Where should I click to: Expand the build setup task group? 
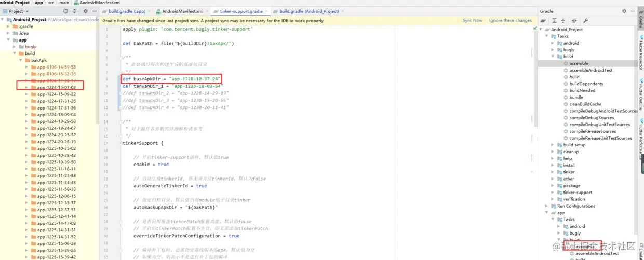(553, 145)
